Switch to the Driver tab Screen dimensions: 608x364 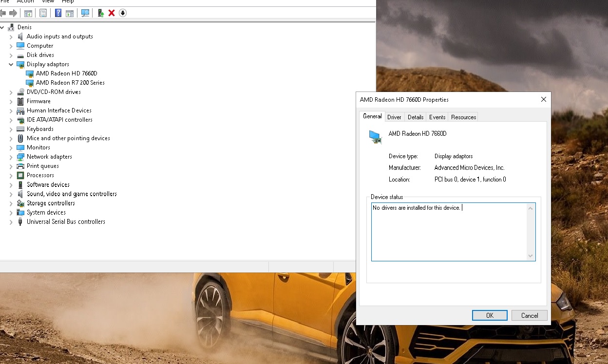click(394, 117)
